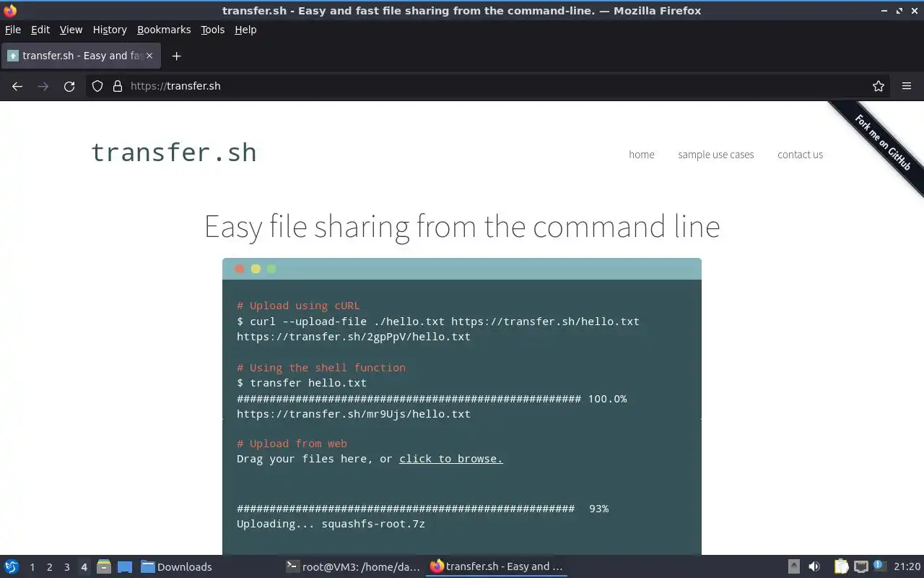Screen dimensions: 924x578
Task: Switch to the root@VM3 terminal window
Action: pos(353,566)
